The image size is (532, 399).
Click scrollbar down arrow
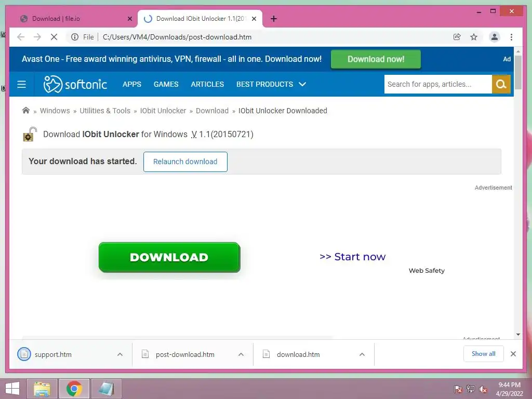[518, 335]
